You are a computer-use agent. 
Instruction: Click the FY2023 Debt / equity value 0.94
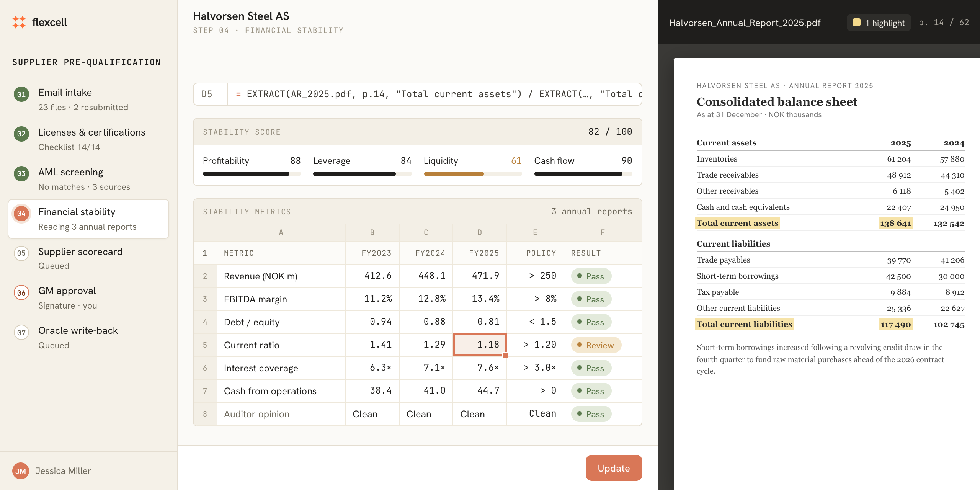click(372, 322)
